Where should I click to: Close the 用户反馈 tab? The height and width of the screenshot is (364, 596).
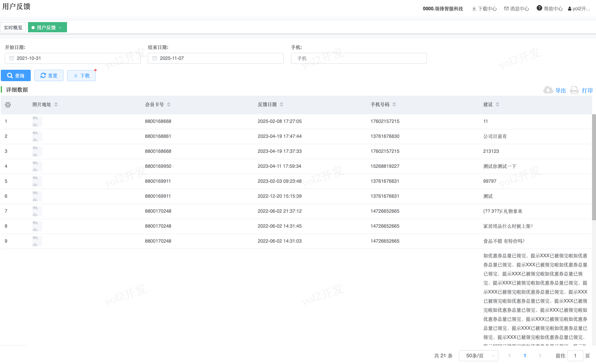(x=60, y=28)
